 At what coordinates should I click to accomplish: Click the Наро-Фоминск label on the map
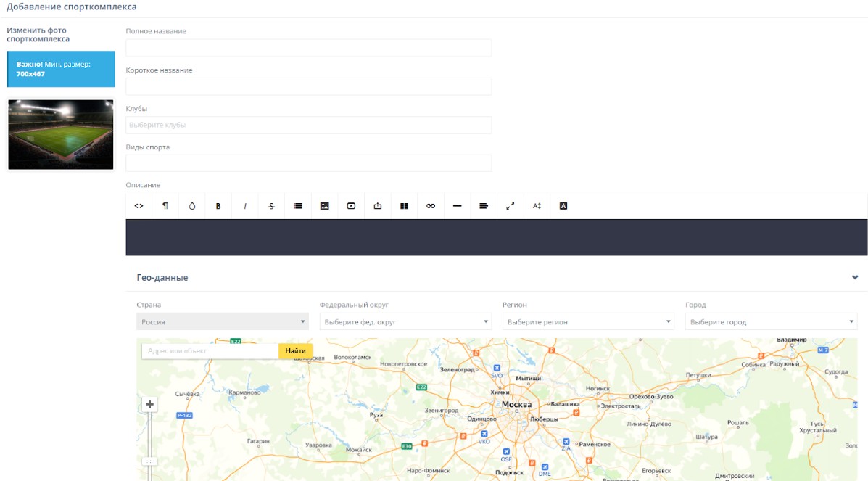pyautogui.click(x=429, y=470)
